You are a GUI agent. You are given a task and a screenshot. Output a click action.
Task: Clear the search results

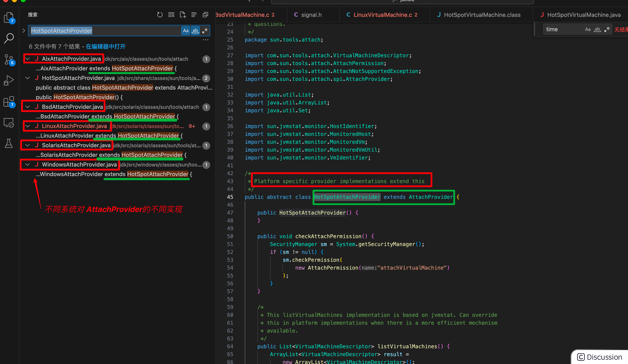tap(171, 15)
